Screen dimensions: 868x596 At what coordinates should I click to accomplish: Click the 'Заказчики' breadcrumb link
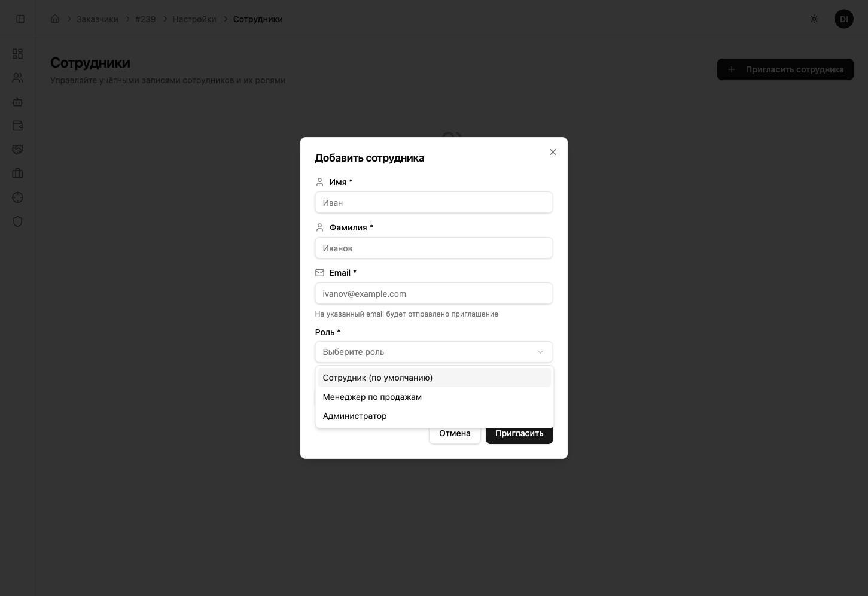tap(98, 19)
